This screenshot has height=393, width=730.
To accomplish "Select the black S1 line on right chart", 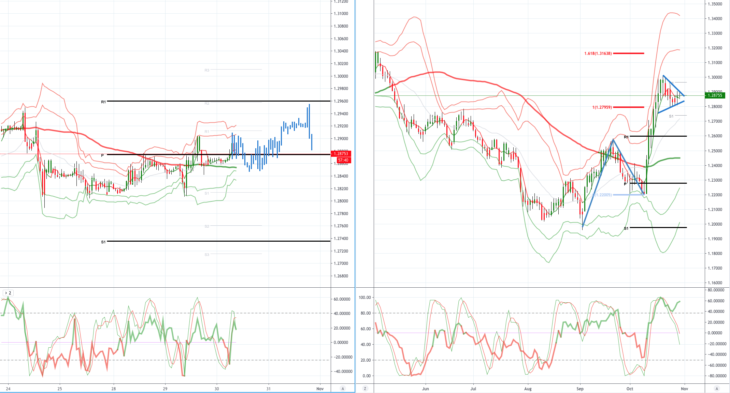I will [x=658, y=228].
